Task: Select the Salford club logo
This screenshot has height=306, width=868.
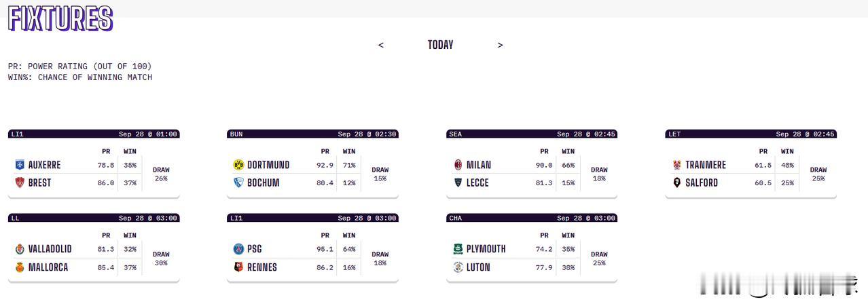Action: click(676, 183)
